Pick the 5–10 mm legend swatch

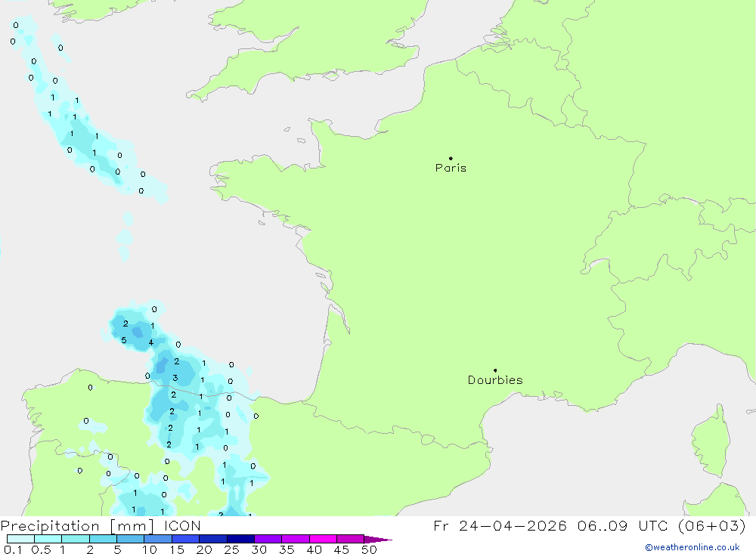(x=131, y=539)
